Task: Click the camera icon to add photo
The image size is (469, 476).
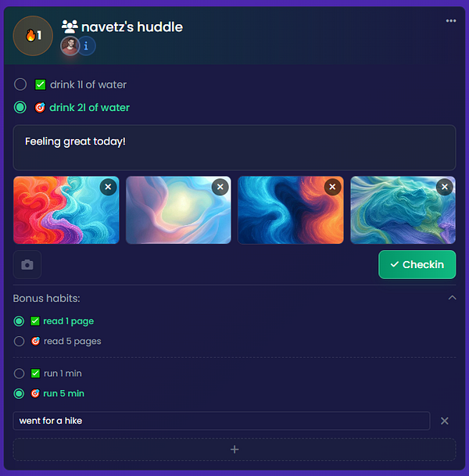Action: pyautogui.click(x=27, y=264)
